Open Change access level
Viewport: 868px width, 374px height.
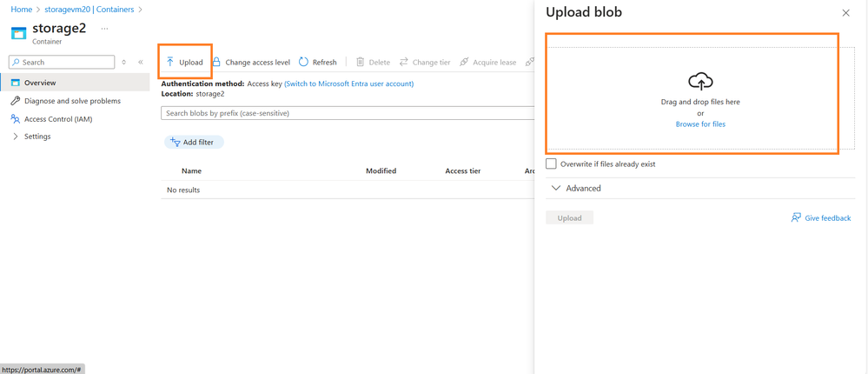point(251,62)
